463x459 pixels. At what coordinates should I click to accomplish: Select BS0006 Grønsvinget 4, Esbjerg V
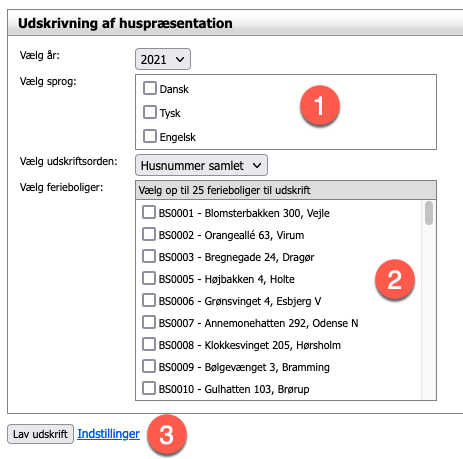[149, 300]
